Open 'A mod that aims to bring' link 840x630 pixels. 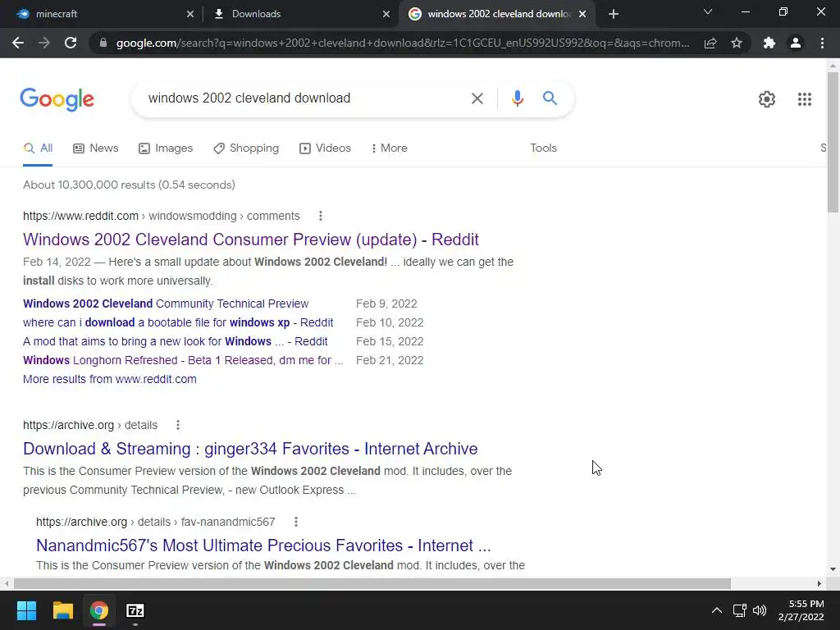pos(176,341)
